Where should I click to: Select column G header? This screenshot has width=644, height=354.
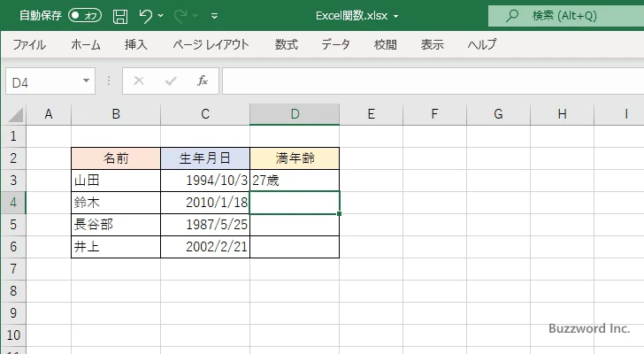(498, 114)
